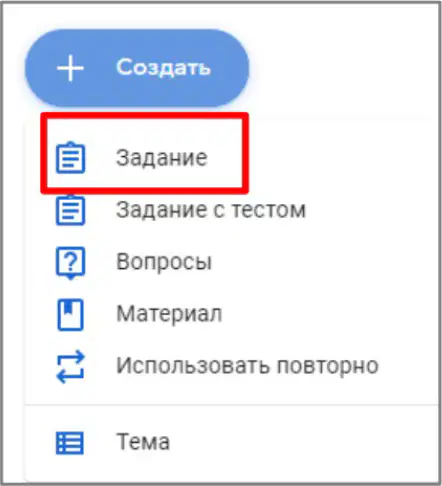Viewport: 442px width, 486px height.
Task: Click the Создать text label
Action: tap(163, 68)
